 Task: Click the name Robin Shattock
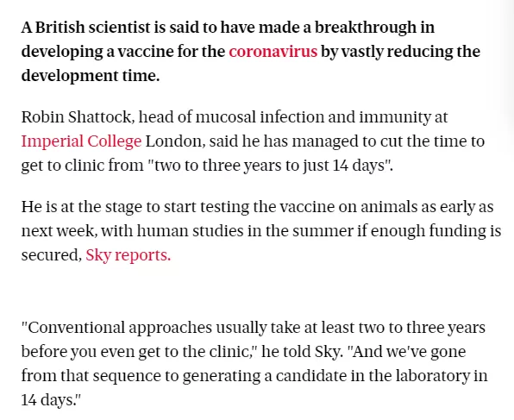pyautogui.click(x=76, y=117)
